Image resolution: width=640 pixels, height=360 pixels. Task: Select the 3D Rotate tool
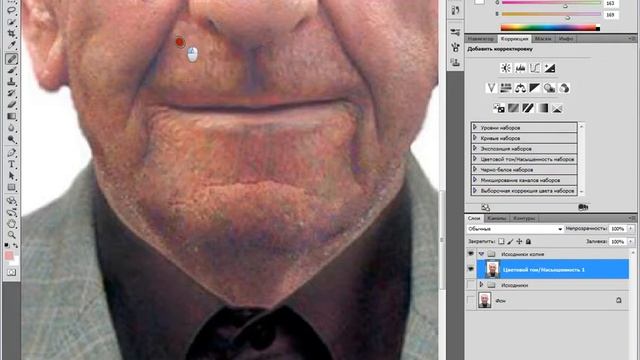tap(11, 201)
